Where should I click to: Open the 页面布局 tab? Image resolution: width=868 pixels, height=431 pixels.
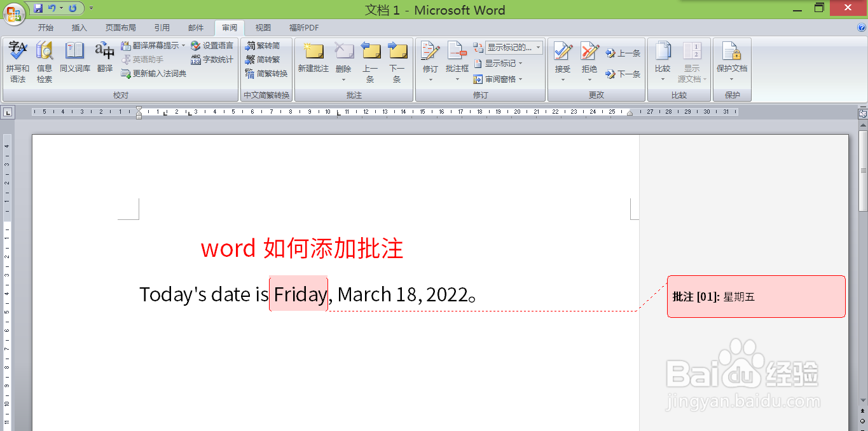pyautogui.click(x=121, y=28)
